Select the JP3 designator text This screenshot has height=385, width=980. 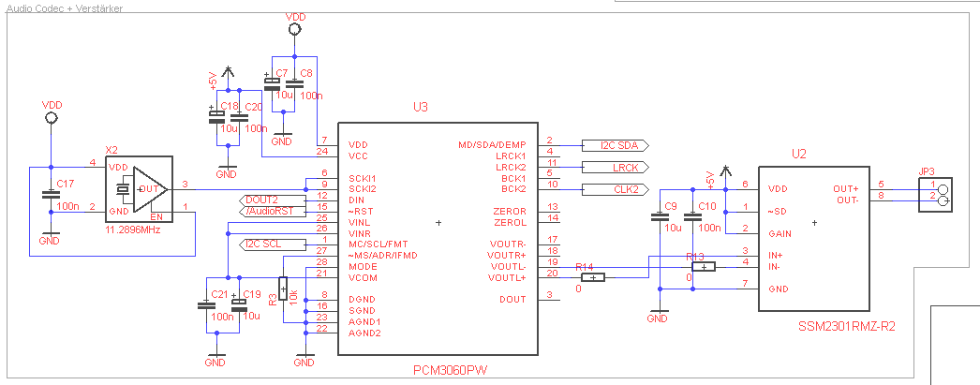pos(927,171)
